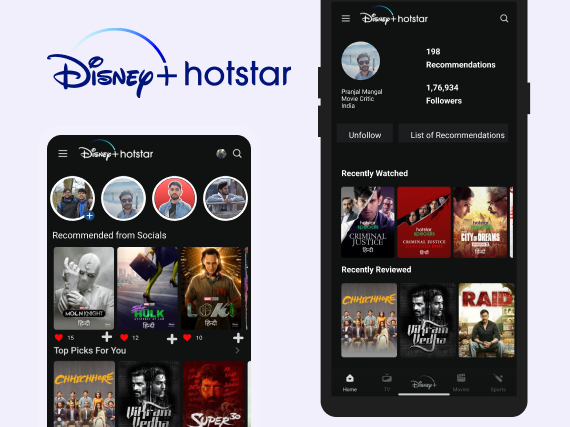
Task: Open TV tab in bottom navigation
Action: [x=387, y=383]
